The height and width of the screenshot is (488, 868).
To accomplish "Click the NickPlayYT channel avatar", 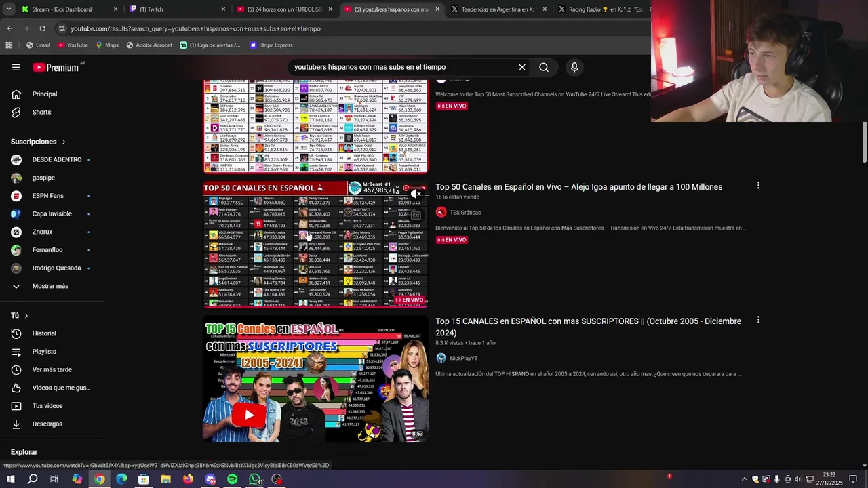I will 441,358.
